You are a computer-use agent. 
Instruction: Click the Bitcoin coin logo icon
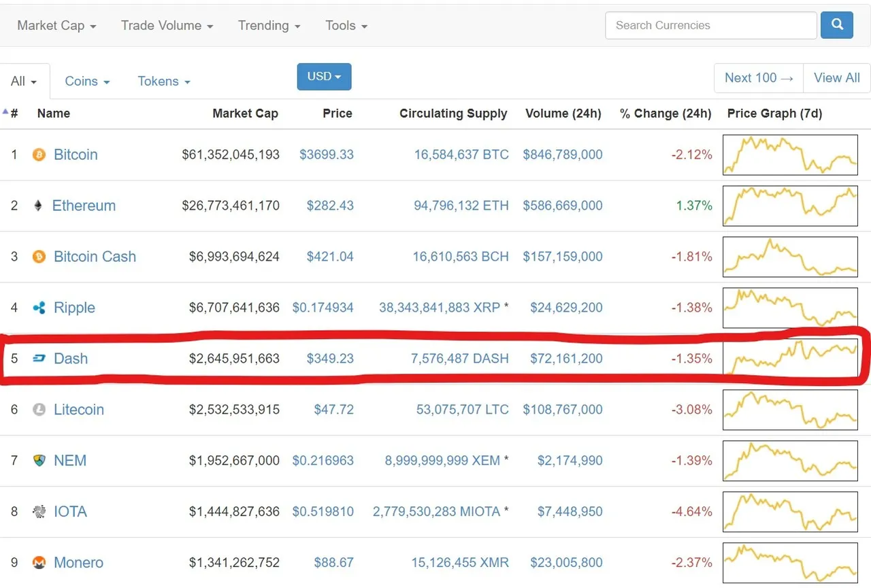39,154
